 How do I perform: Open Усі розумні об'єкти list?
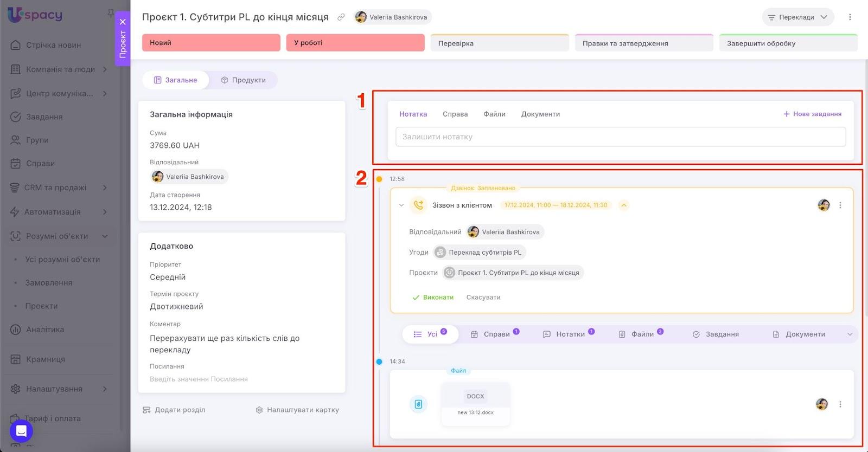point(62,260)
